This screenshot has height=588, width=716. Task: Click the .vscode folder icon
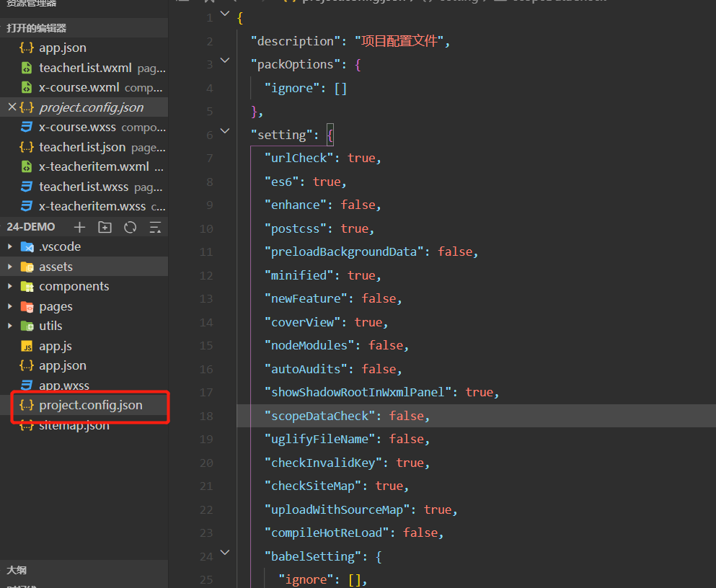click(x=27, y=246)
